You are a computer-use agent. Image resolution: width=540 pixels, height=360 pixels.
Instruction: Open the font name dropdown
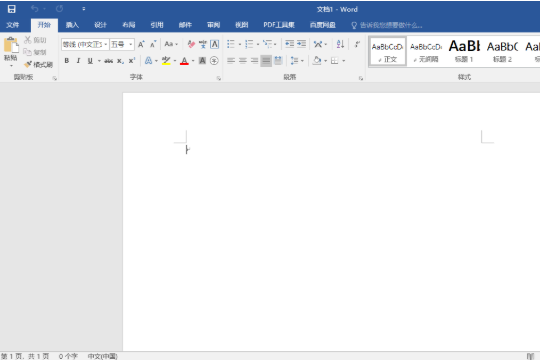(x=106, y=44)
